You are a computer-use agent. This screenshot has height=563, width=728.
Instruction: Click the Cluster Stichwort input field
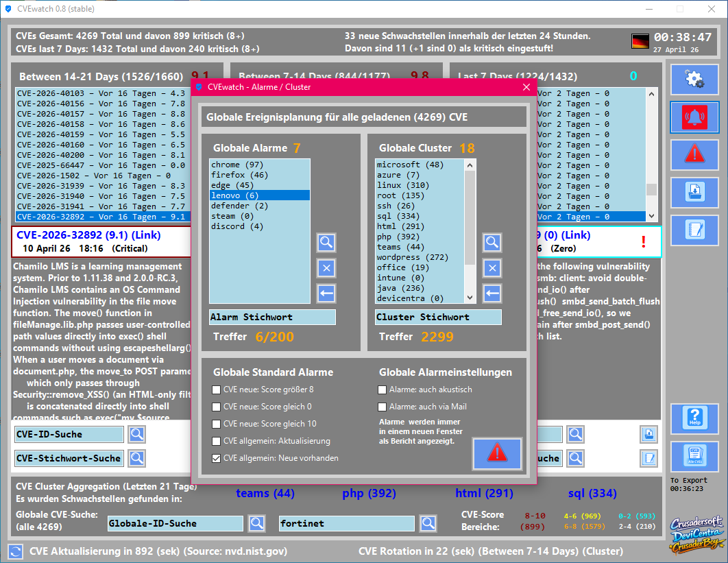tap(438, 318)
